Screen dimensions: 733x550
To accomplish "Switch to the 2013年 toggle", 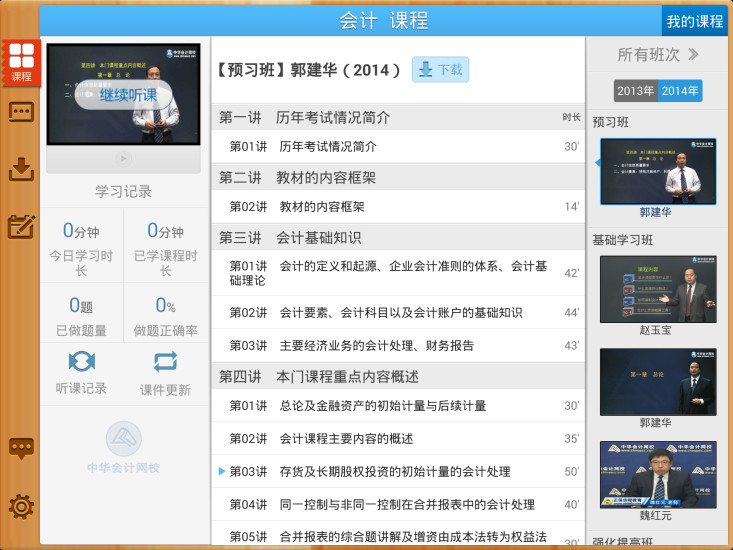I will click(636, 91).
